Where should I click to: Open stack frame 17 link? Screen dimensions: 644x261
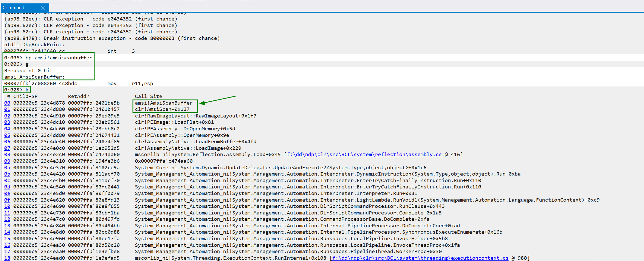click(x=7, y=252)
